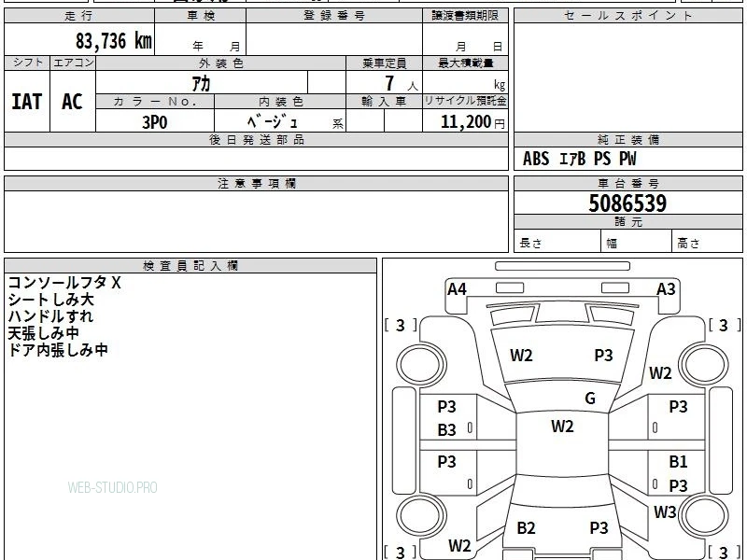
Task: Click the W2 mark on fender below A3
Action: coord(660,372)
